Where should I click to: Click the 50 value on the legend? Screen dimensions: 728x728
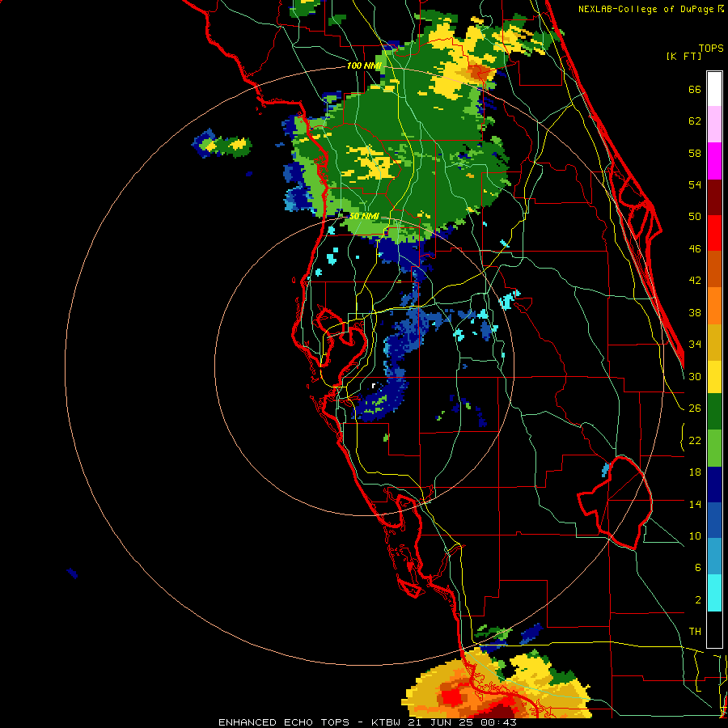[695, 216]
